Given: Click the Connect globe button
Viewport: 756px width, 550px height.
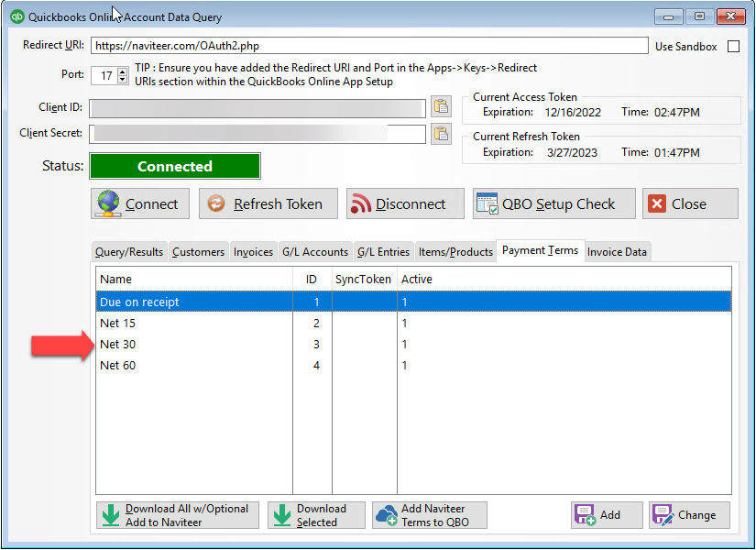Looking at the screenshot, I should click(x=140, y=203).
